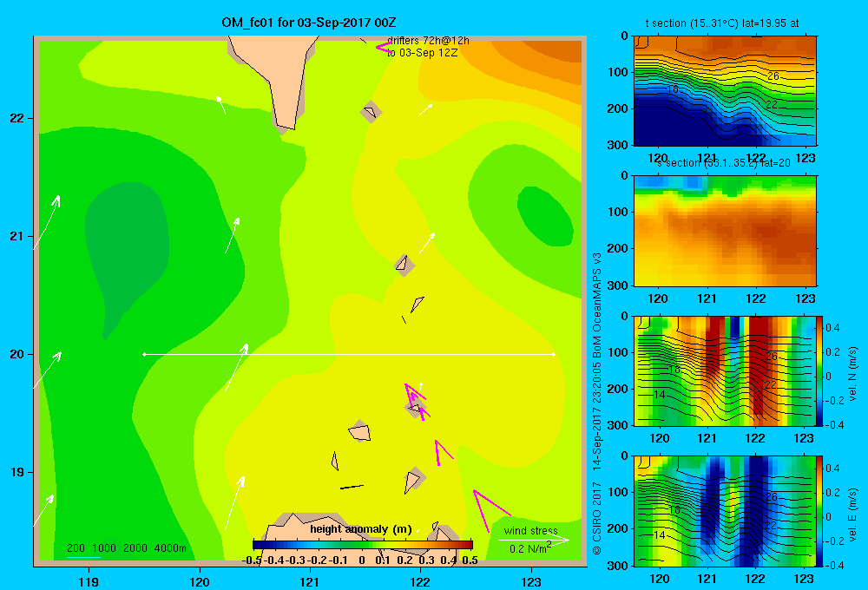The image size is (868, 590).
Task: Click the vertical CSIRO BoM OceanMAPS copyright text
Action: [x=597, y=404]
